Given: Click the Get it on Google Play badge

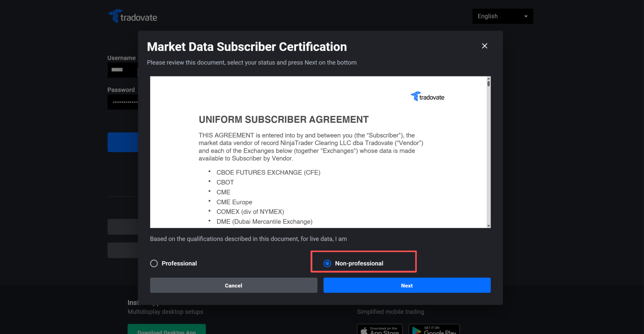Looking at the screenshot, I should (x=434, y=330).
